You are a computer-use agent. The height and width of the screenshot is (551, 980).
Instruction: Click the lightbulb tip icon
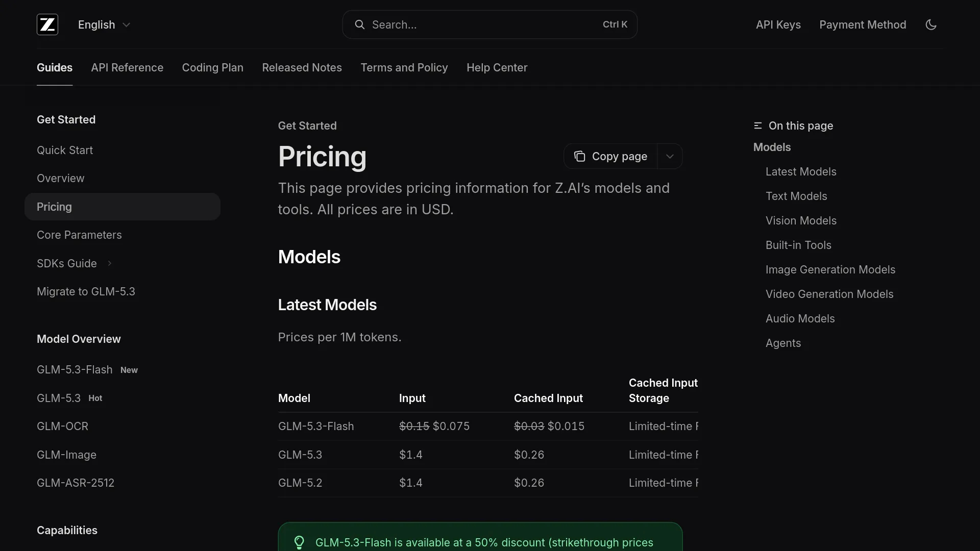(299, 542)
